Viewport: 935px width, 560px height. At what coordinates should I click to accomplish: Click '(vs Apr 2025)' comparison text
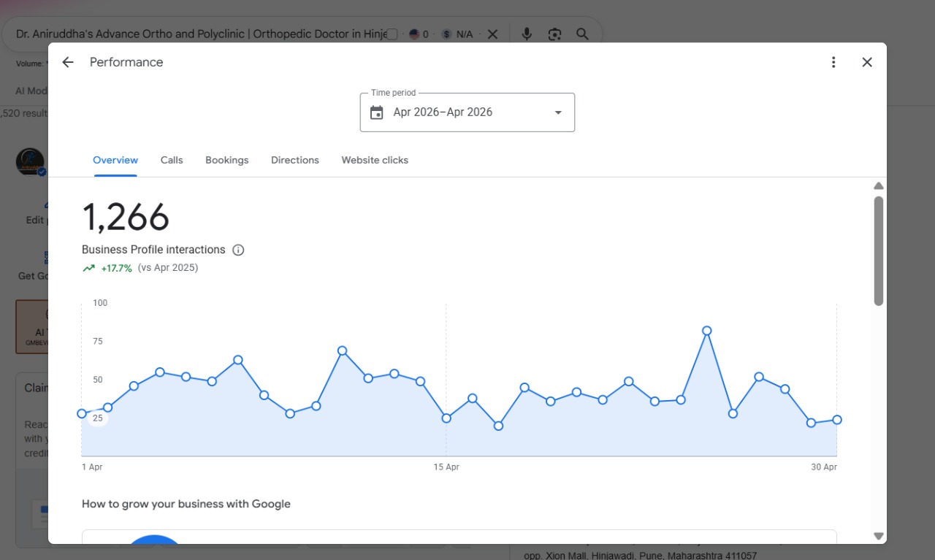(168, 268)
